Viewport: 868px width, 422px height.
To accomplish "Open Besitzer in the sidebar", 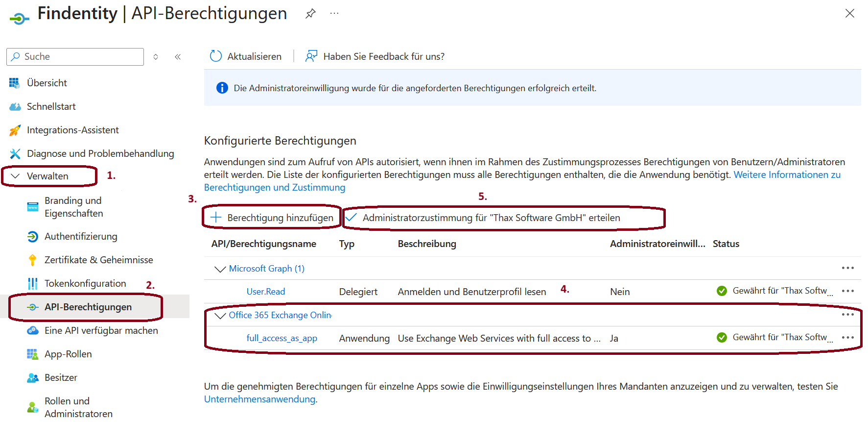I will coord(61,377).
